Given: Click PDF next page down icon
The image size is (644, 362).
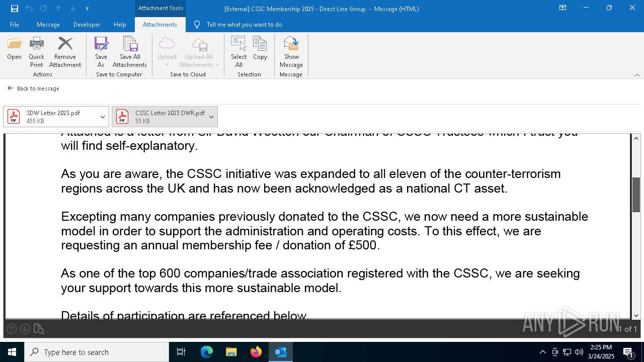Looking at the screenshot, I should 25,329.
